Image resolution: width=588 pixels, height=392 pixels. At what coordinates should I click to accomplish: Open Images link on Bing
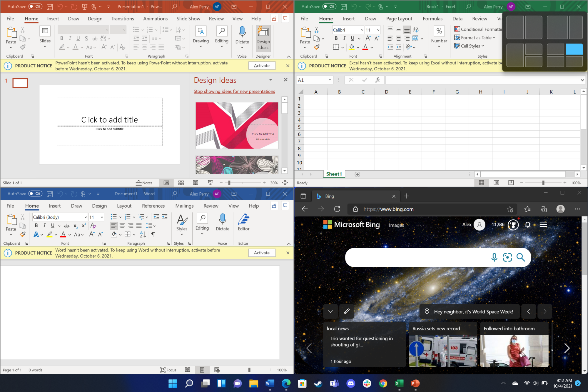[x=396, y=225]
